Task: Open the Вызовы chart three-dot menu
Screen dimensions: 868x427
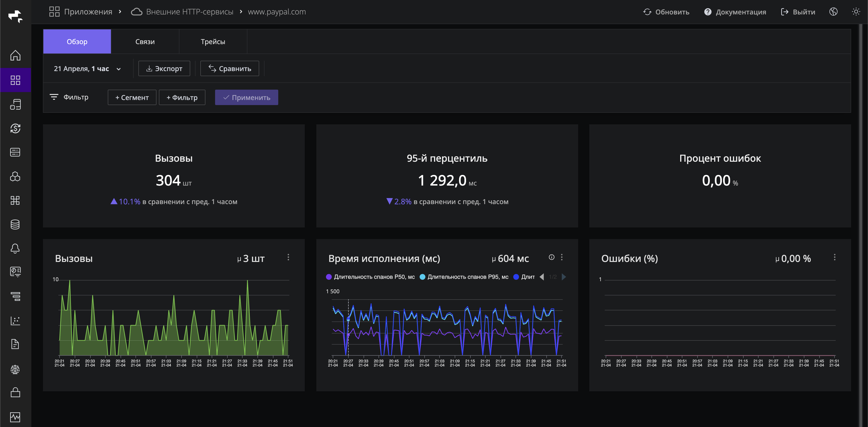Action: click(x=288, y=257)
